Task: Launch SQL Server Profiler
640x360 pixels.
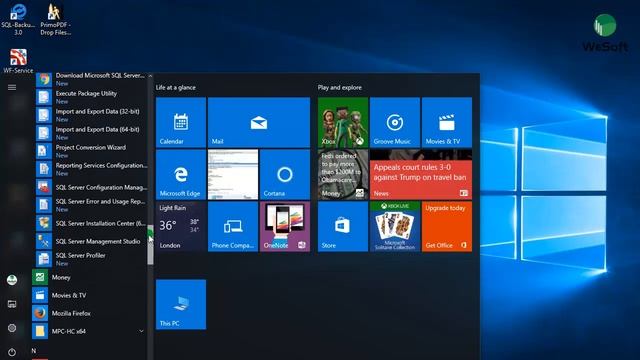Action: tap(90, 259)
